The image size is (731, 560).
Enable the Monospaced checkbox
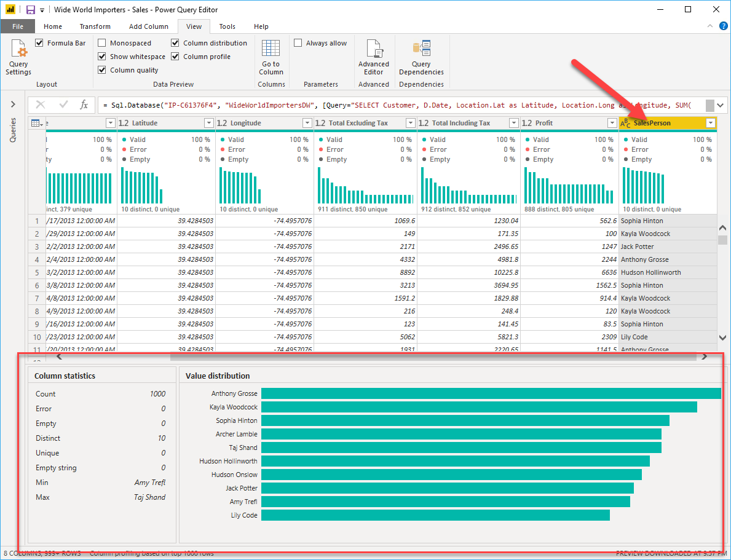(101, 43)
